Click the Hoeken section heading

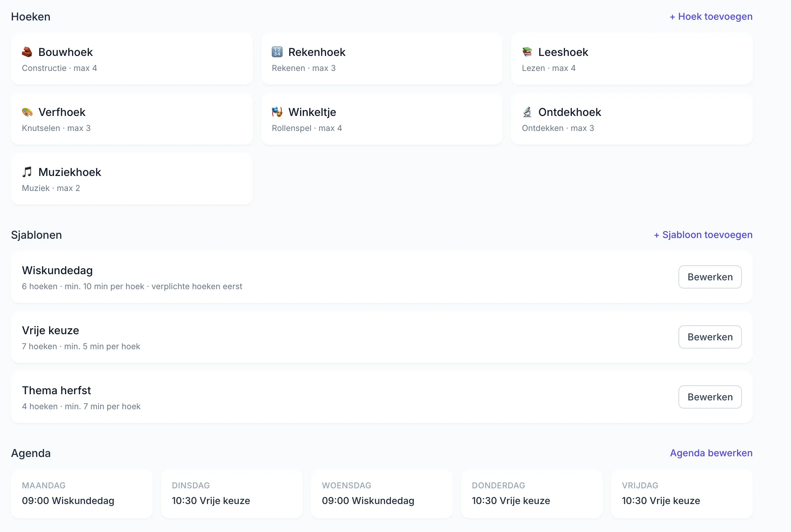pos(31,17)
